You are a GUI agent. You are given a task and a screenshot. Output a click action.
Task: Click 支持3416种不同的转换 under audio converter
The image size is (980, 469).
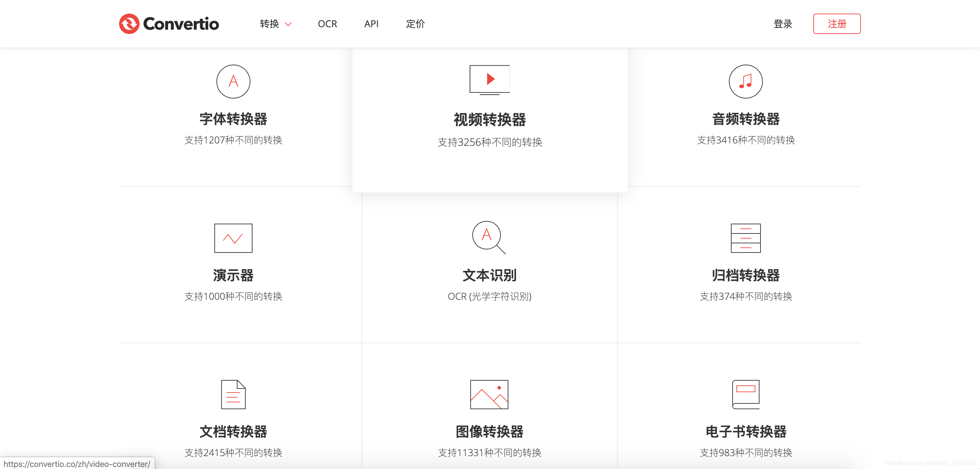pyautogui.click(x=745, y=140)
